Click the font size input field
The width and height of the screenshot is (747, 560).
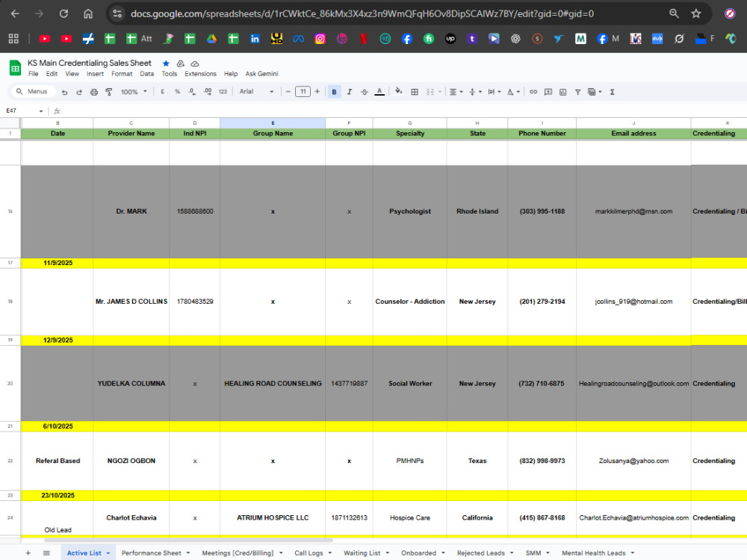pyautogui.click(x=303, y=92)
